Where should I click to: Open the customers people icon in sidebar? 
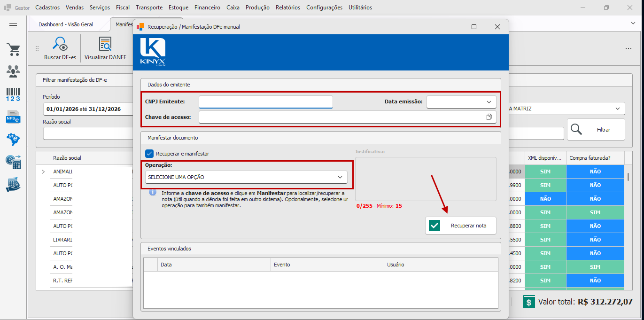13,71
